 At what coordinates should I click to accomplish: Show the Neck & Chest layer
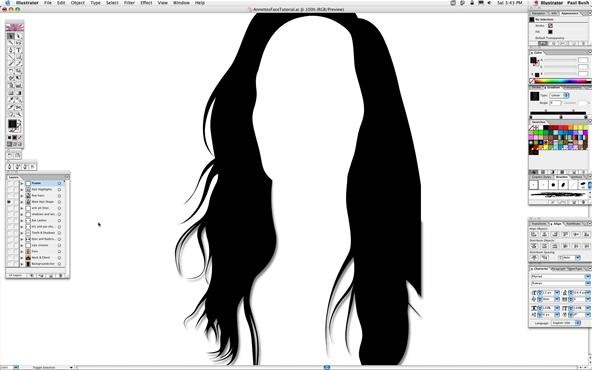click(x=9, y=258)
